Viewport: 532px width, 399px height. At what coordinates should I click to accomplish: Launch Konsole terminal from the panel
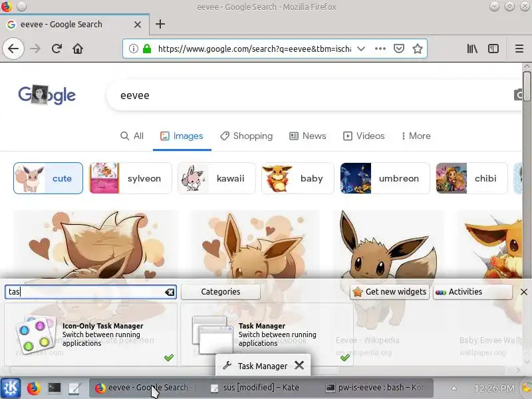(x=54, y=388)
